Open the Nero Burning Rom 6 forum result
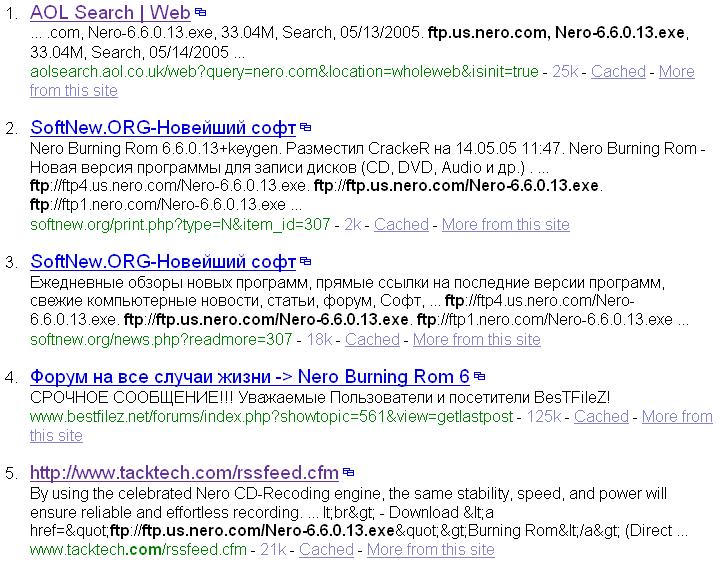This screenshot has height=566, width=717. click(250, 377)
